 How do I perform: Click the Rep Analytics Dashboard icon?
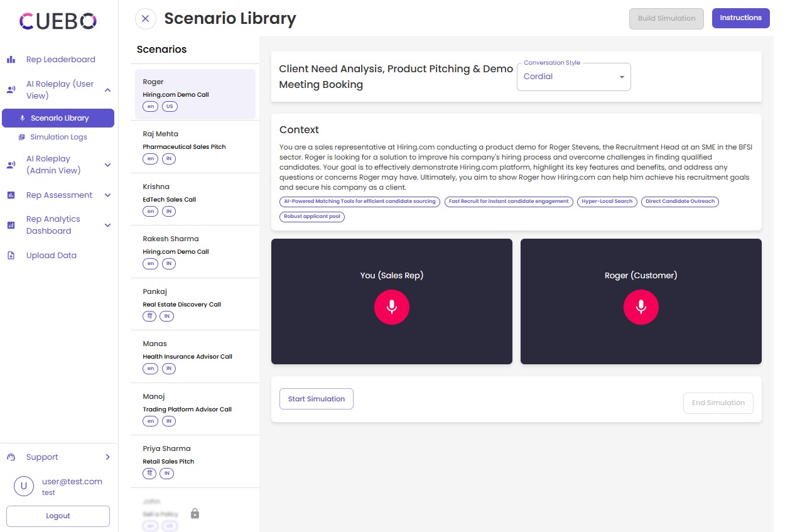[11, 225]
